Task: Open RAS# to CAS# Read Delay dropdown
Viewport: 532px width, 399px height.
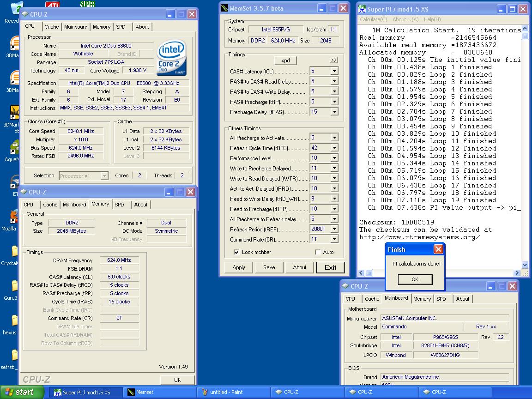Action: [x=334, y=81]
